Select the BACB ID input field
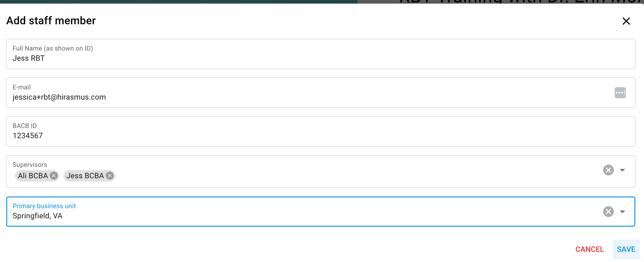The image size is (644, 262). (309, 136)
